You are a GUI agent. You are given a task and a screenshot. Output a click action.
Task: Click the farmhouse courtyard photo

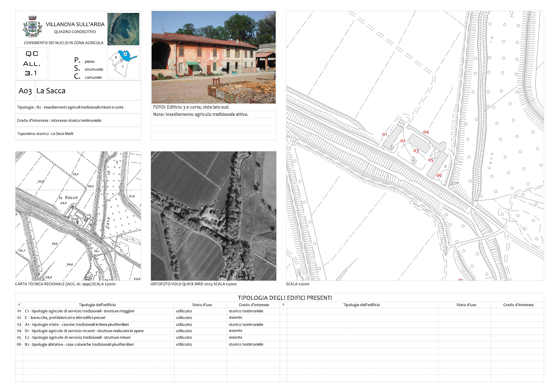[x=213, y=57]
